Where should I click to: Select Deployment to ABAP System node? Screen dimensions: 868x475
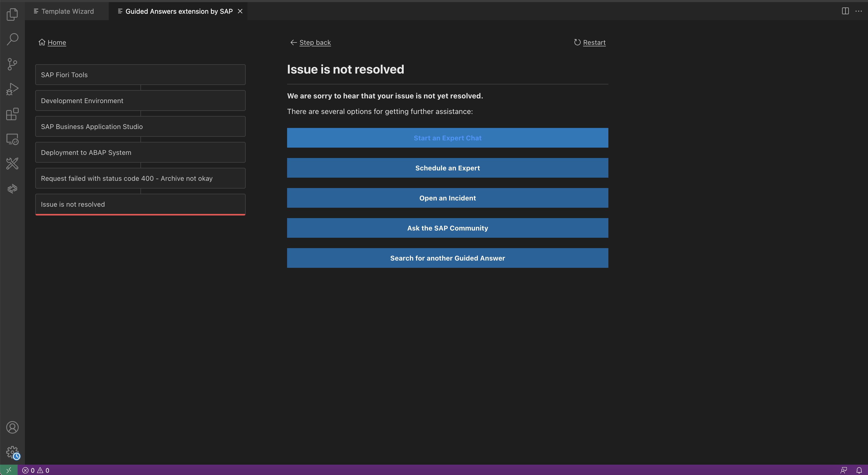140,153
